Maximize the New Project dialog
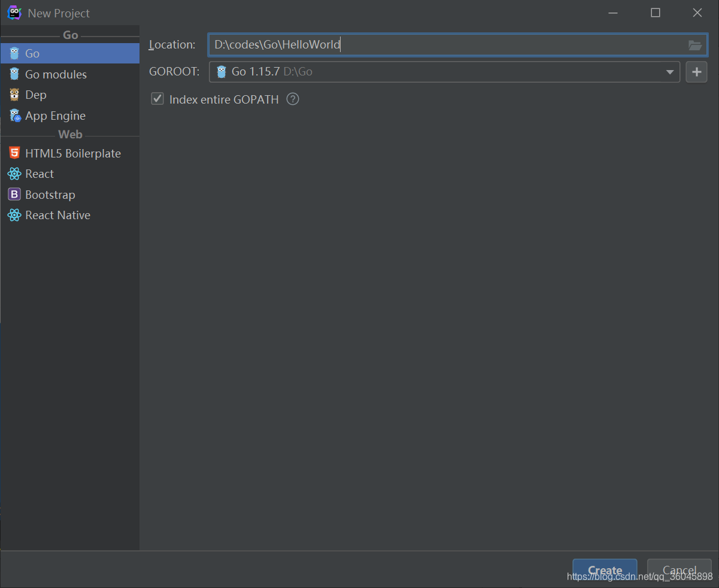Viewport: 719px width, 588px height. coord(656,13)
